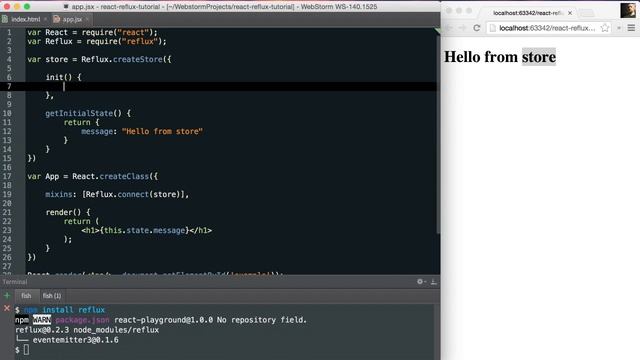Close the app.jsx editor tab

coord(87,19)
